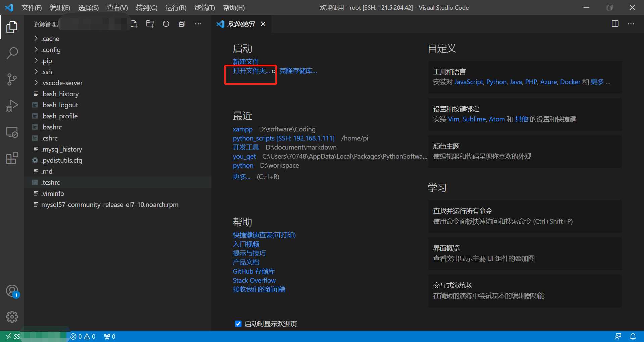This screenshot has width=644, height=342.
Task: Open the Source Control view icon
Action: [12, 79]
